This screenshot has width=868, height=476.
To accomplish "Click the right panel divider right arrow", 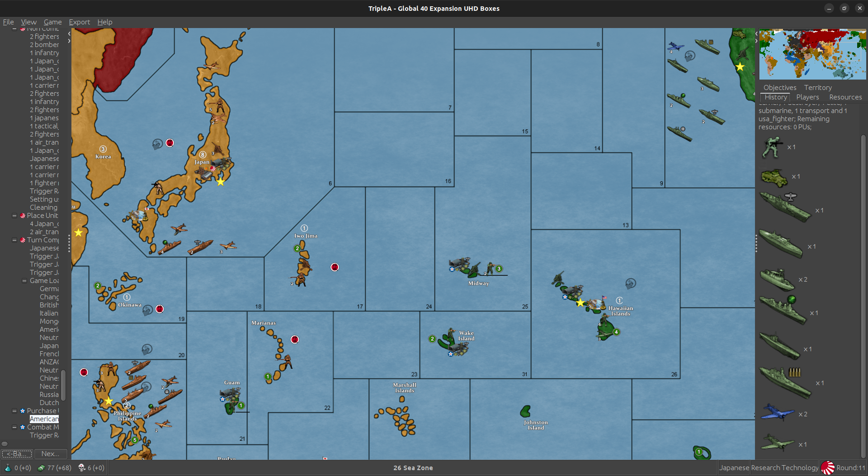I will 756,41.
